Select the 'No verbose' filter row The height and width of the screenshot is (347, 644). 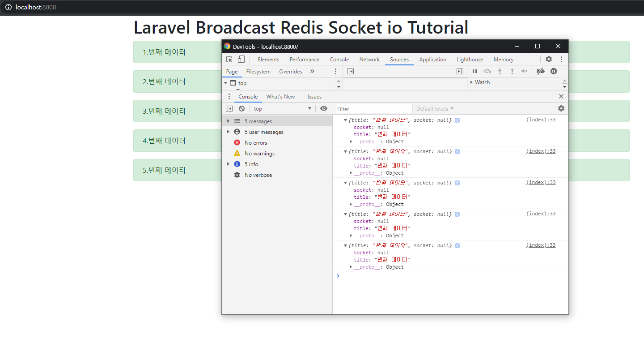click(x=277, y=175)
